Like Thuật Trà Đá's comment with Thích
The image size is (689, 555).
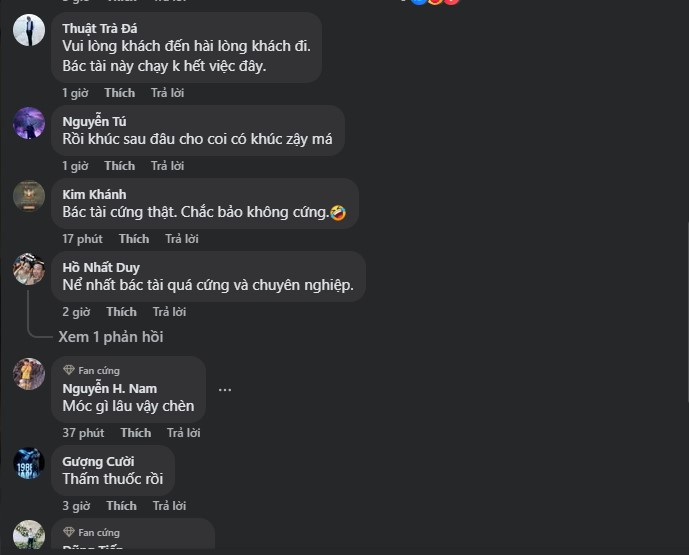coord(119,93)
